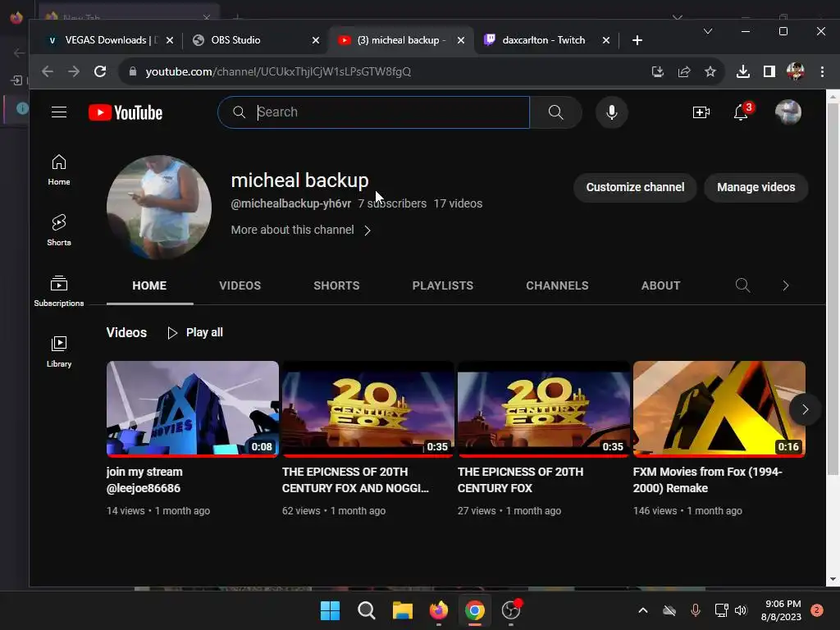This screenshot has width=840, height=630.
Task: Reload the page in Chrome
Action: pos(99,71)
